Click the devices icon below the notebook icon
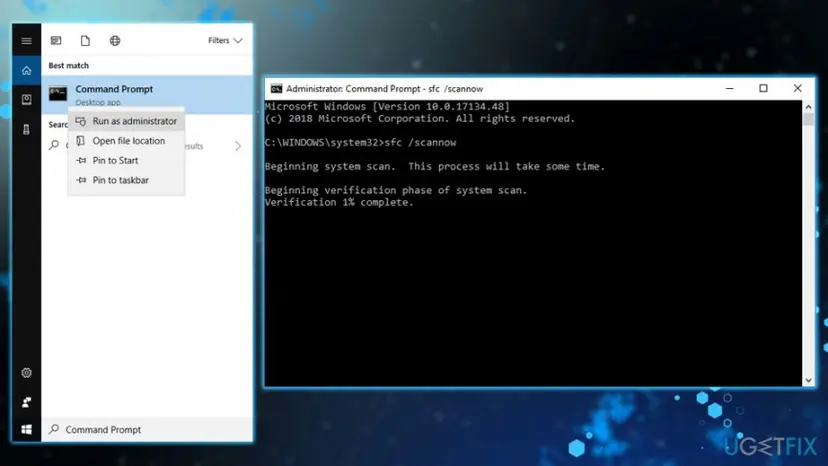The image size is (828, 466). tap(26, 129)
